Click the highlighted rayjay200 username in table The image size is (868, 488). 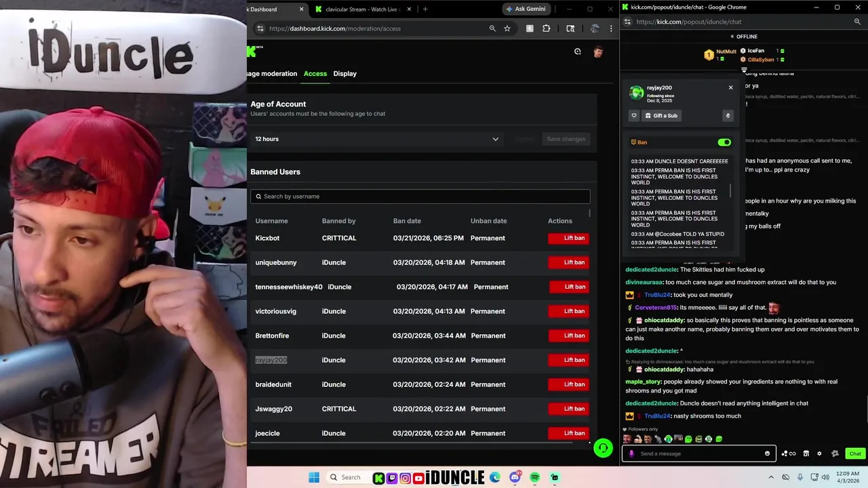pos(271,360)
